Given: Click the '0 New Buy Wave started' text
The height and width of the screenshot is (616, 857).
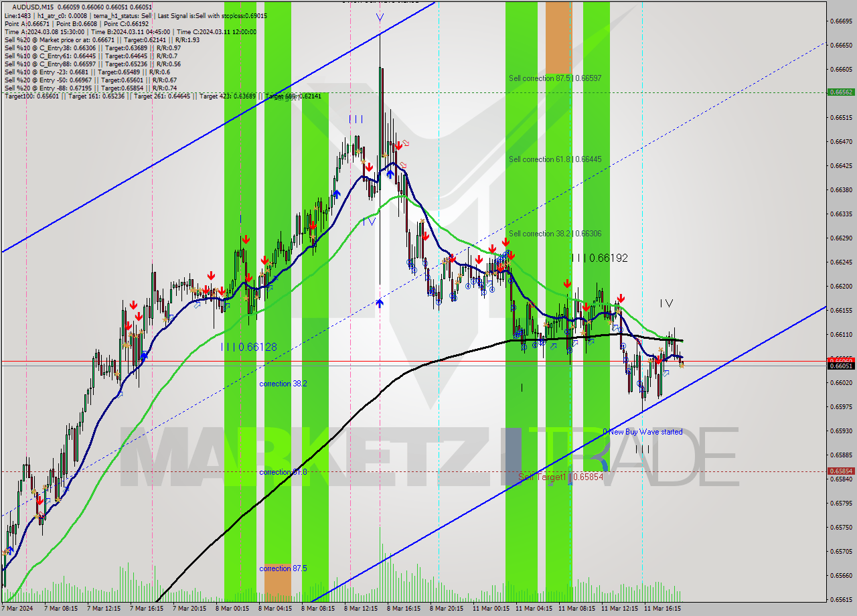Looking at the screenshot, I should click(643, 432).
